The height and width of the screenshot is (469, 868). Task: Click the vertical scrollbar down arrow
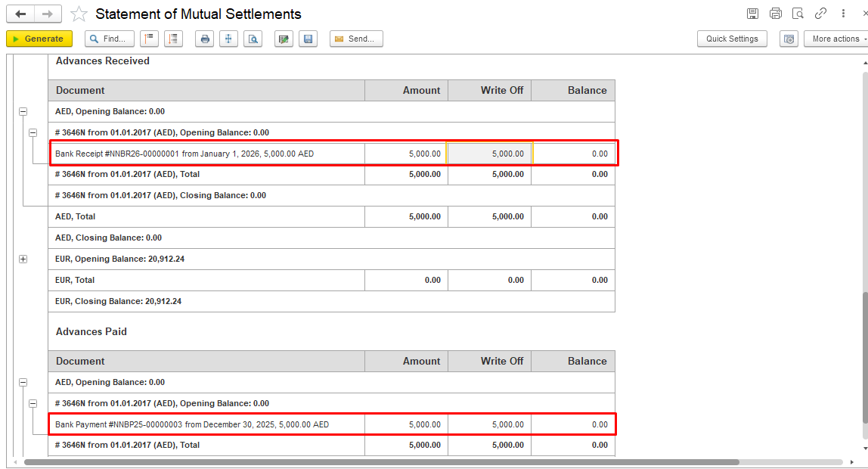coord(865,449)
